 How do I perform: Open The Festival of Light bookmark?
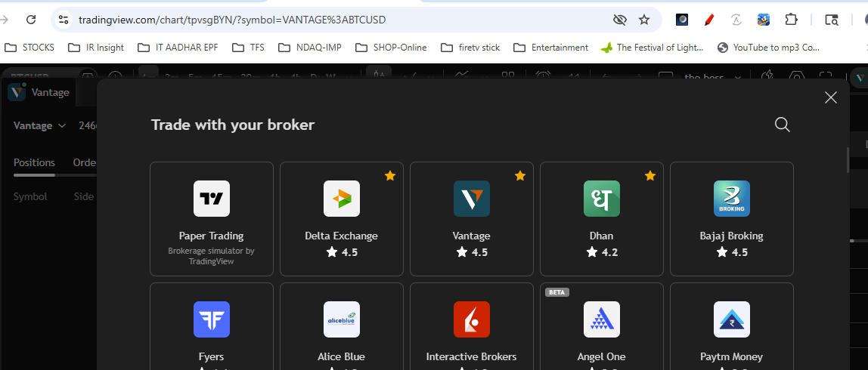click(x=652, y=48)
